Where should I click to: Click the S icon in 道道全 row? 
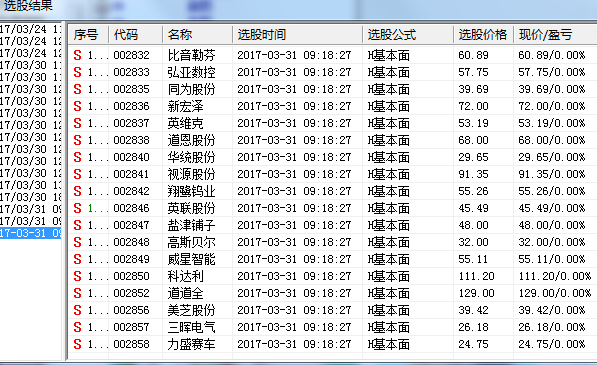click(x=78, y=293)
